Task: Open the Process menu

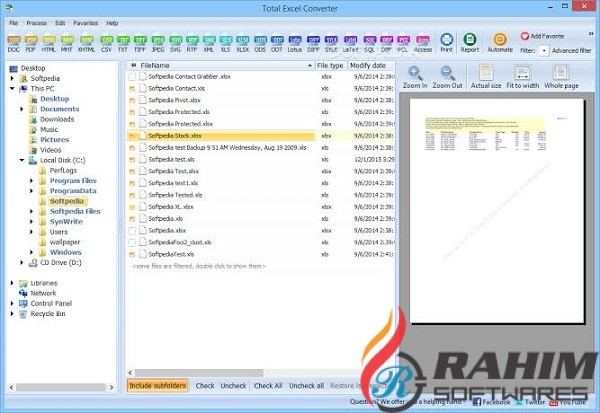Action: 36,23
